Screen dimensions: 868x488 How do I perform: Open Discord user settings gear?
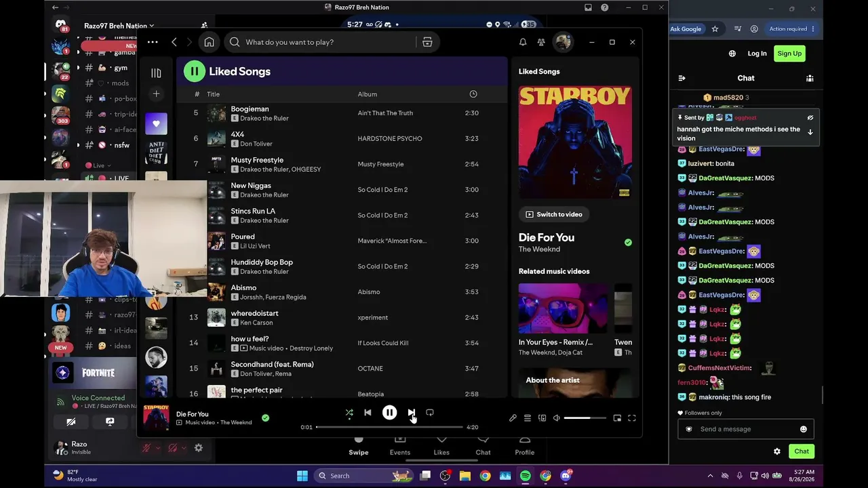coord(199,448)
